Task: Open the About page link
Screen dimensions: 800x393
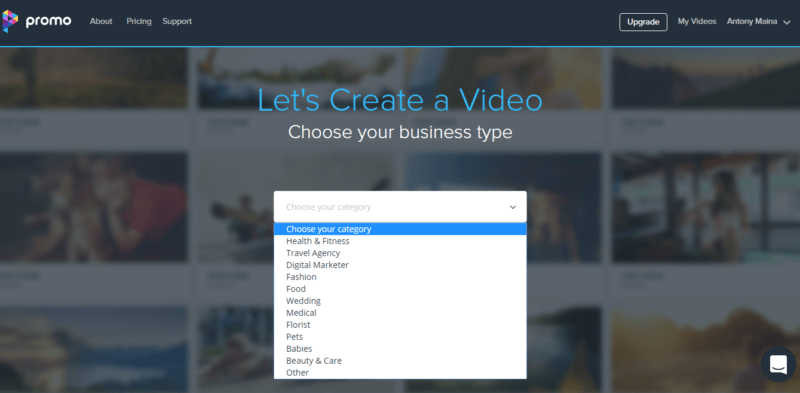Action: [x=101, y=21]
